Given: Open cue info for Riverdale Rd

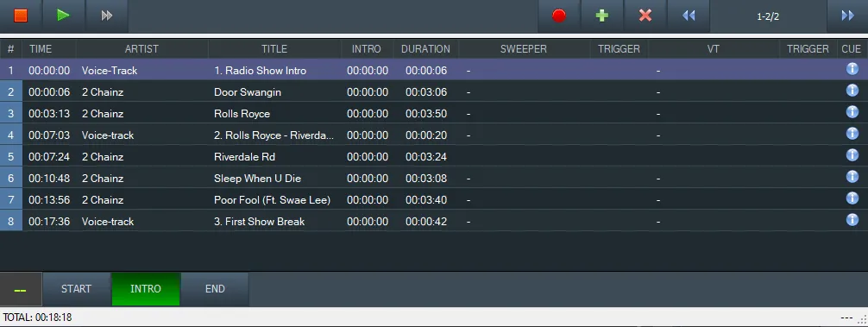Looking at the screenshot, I should click(x=852, y=155).
